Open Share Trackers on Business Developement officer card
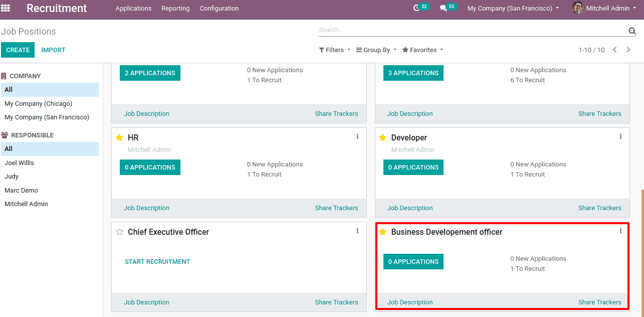 [599, 302]
